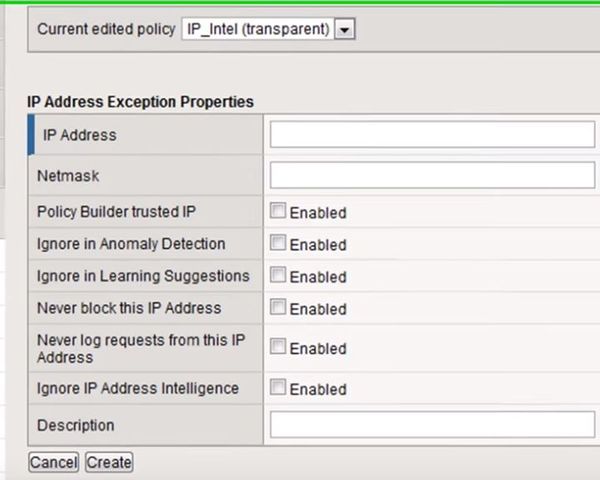The image size is (600, 480).
Task: Click the Description row label
Action: 76,425
